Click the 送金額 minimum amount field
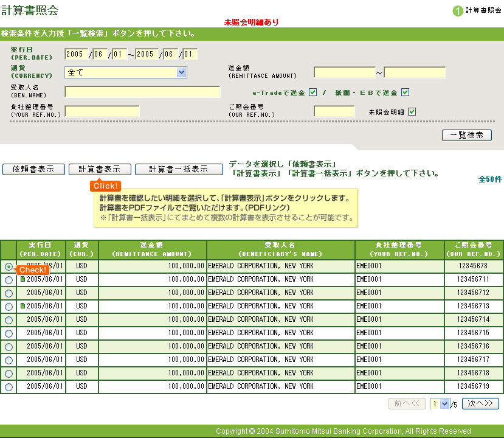This screenshot has height=438, width=504. (x=345, y=72)
